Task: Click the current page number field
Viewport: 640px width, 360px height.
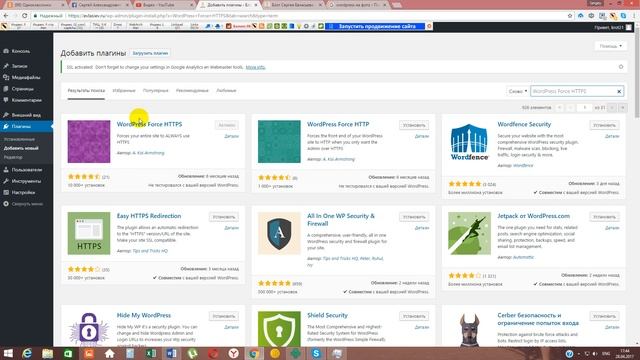Action: (584, 107)
